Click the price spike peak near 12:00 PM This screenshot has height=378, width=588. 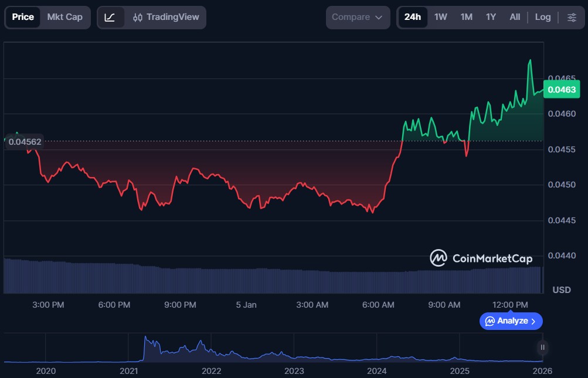pos(530,60)
